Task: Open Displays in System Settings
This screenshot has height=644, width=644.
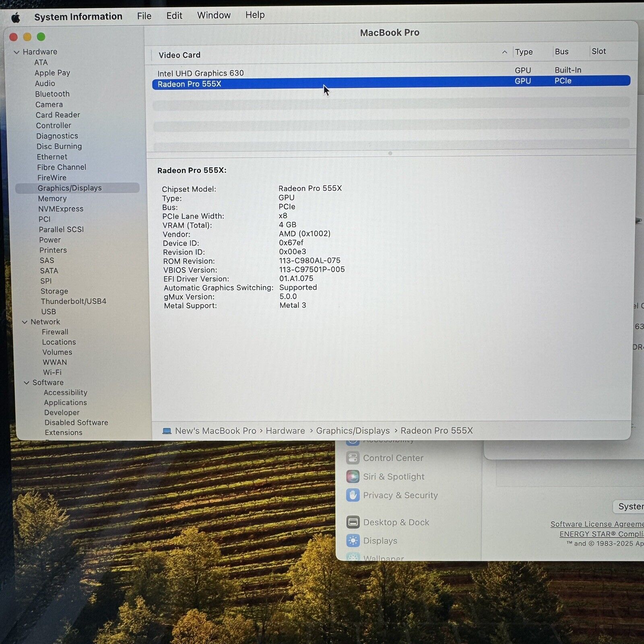Action: pos(372,541)
